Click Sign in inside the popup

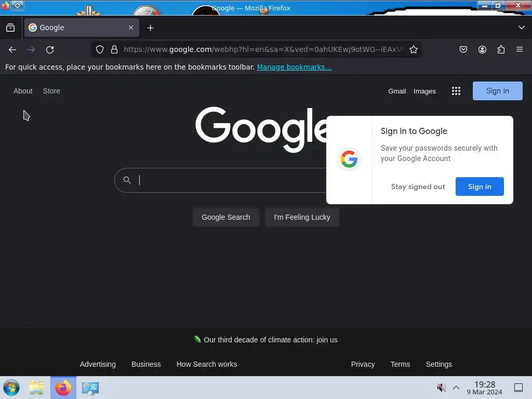point(480,187)
